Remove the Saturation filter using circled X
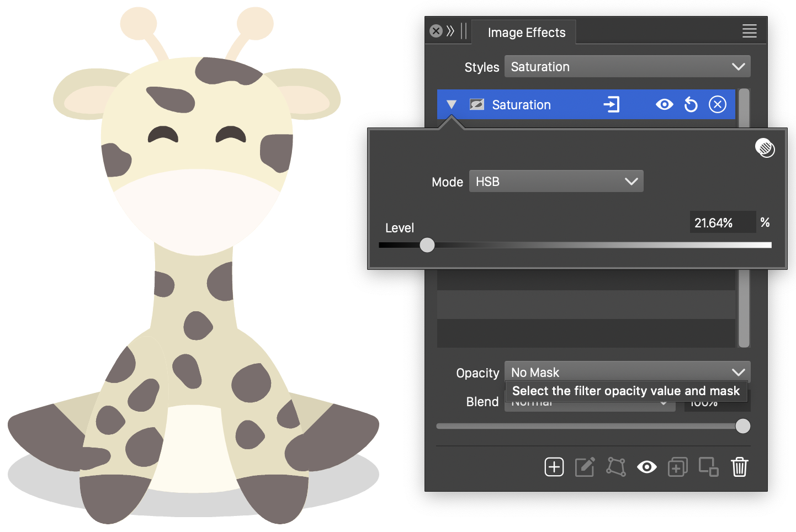Viewport: 796px width, 532px height. [x=717, y=104]
